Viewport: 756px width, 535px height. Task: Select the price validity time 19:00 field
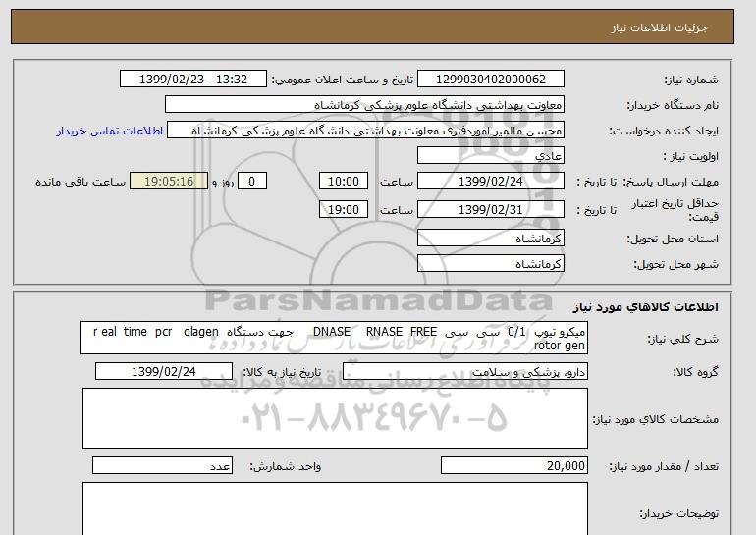(344, 209)
